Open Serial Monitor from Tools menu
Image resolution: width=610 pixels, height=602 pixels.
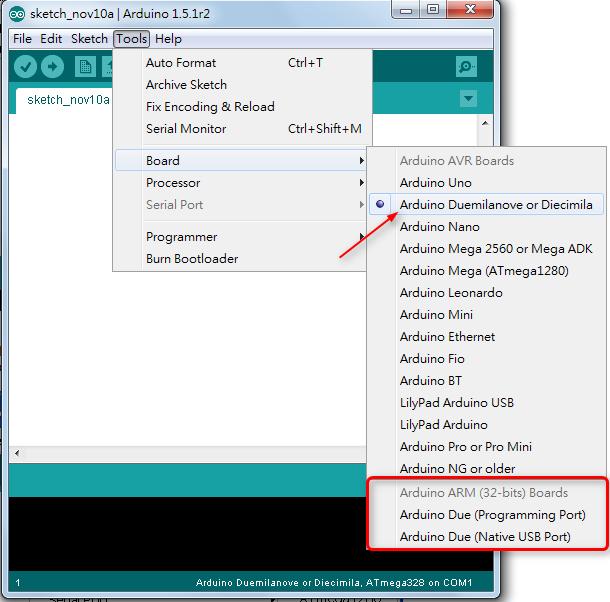tap(242, 129)
